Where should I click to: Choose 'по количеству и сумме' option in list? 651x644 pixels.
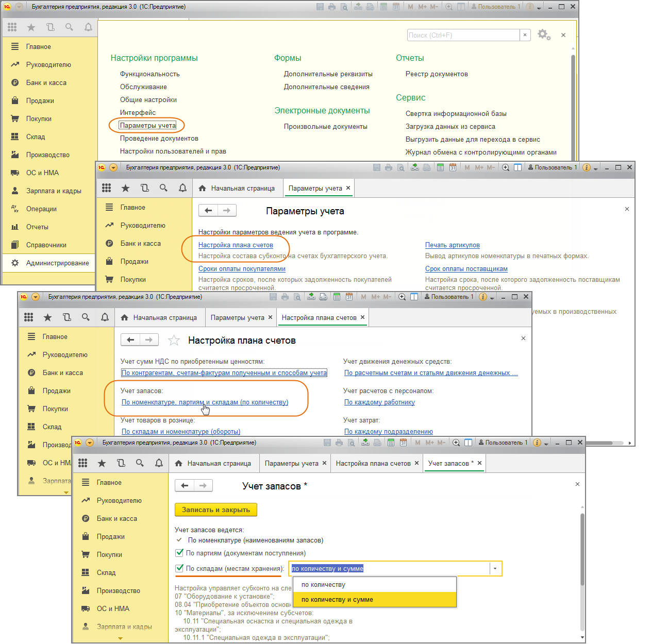337,600
